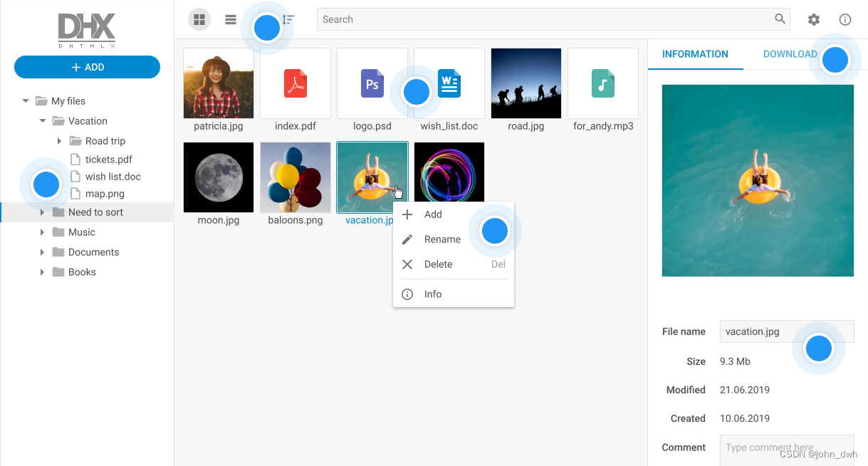Click the vacation.jpg preview image

click(x=757, y=180)
